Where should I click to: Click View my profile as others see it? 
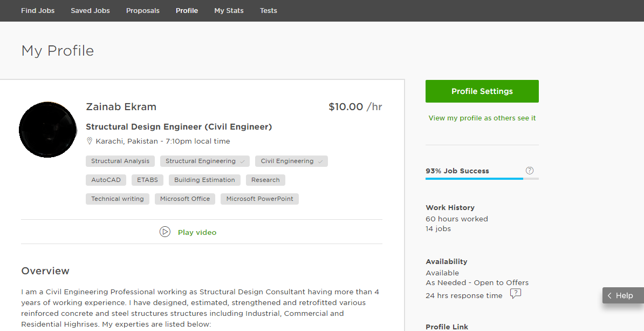[x=482, y=118]
